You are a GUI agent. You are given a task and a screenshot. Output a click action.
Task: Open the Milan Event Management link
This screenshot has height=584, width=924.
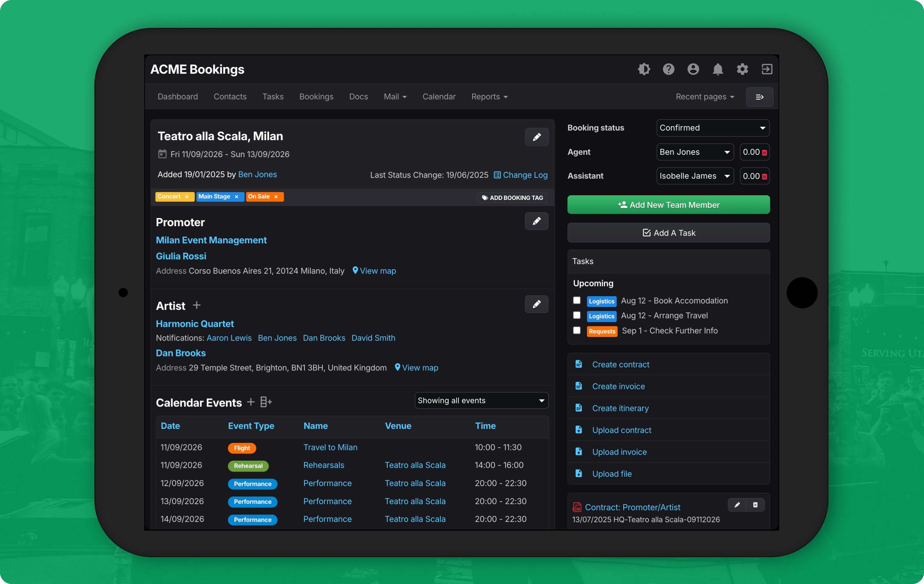(211, 240)
